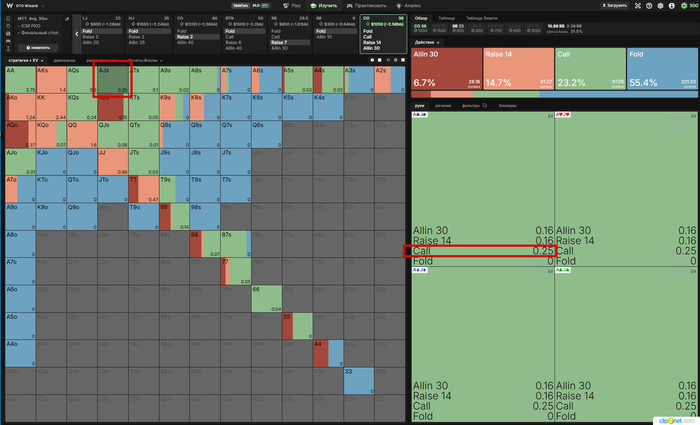The image size is (700, 425).
Task: Click the share icon beside MTT Avg. 30bb
Action: click(67, 19)
